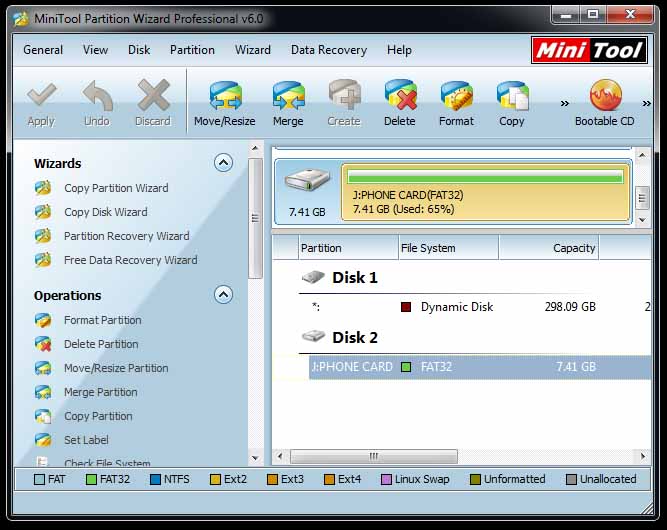Click the Move/Resize Partition operation icon
The height and width of the screenshot is (530, 667).
point(43,368)
